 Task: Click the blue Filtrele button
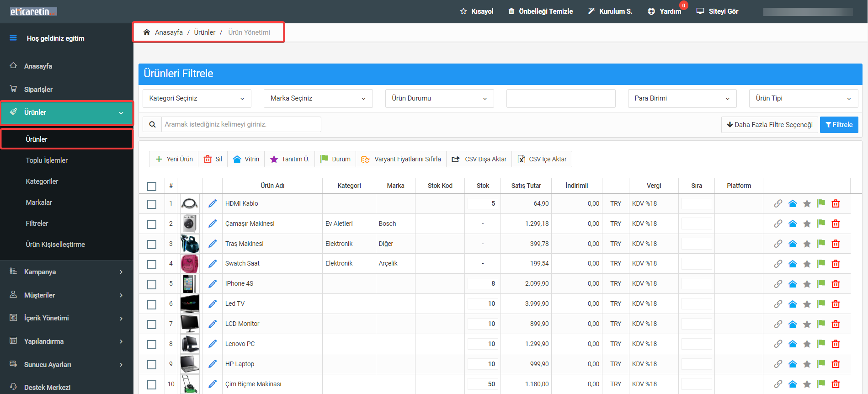839,124
